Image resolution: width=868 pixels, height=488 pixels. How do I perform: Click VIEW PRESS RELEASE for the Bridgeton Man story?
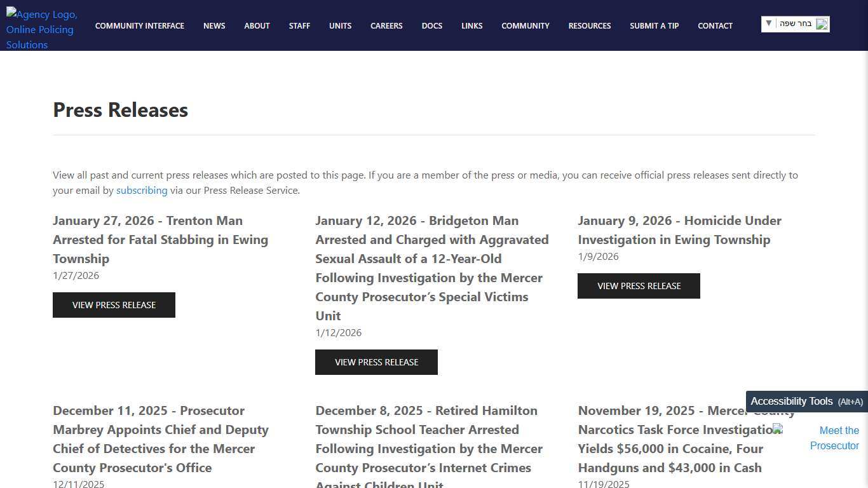[x=376, y=362]
